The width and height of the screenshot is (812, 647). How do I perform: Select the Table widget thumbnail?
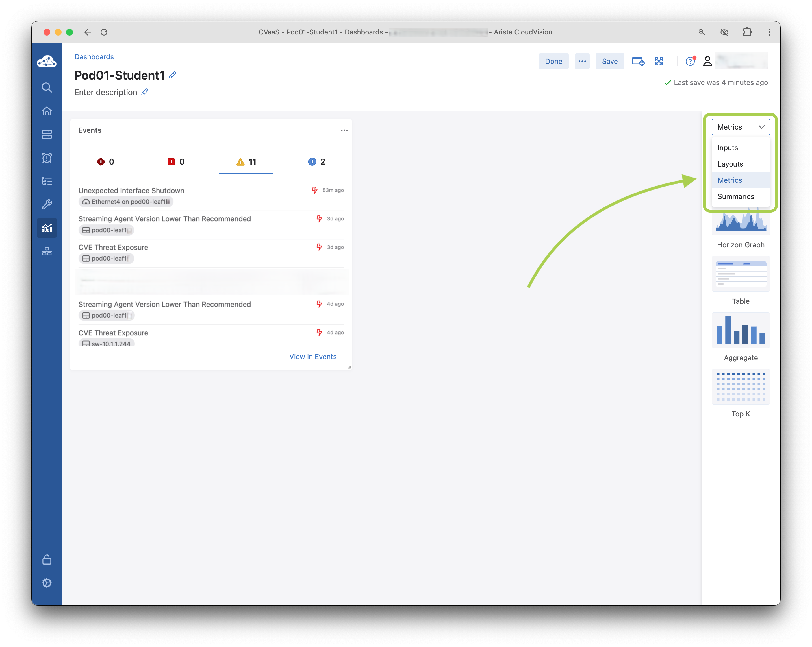[x=741, y=274]
